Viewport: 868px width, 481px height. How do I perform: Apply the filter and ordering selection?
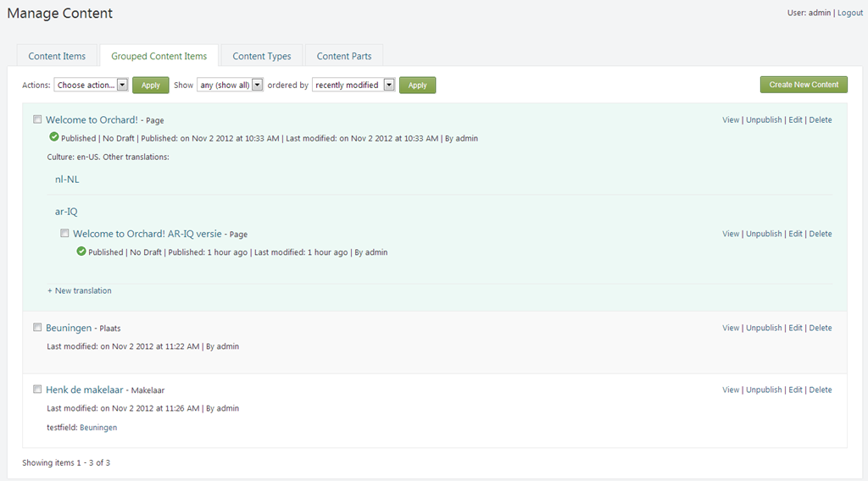[x=417, y=86]
